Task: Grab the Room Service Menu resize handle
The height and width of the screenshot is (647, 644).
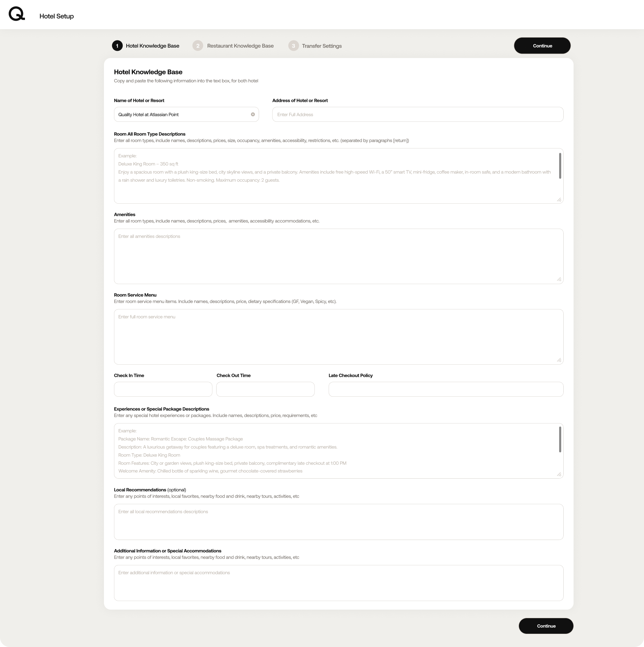Action: pyautogui.click(x=559, y=360)
